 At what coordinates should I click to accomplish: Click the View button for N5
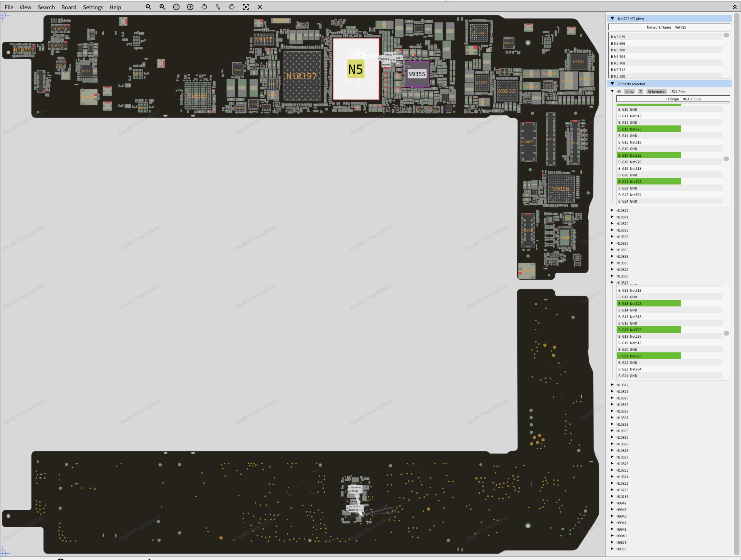point(629,91)
